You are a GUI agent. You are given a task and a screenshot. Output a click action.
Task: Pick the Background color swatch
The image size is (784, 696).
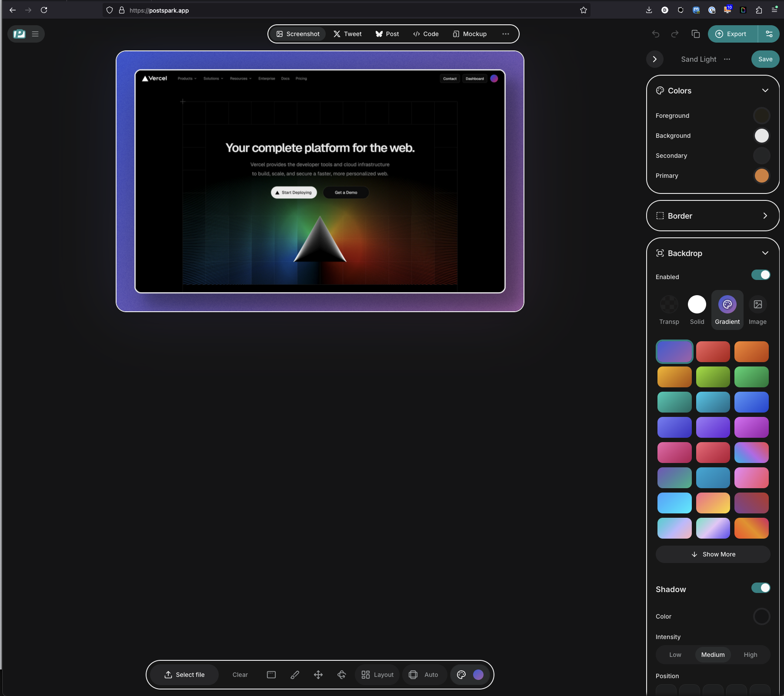click(761, 136)
